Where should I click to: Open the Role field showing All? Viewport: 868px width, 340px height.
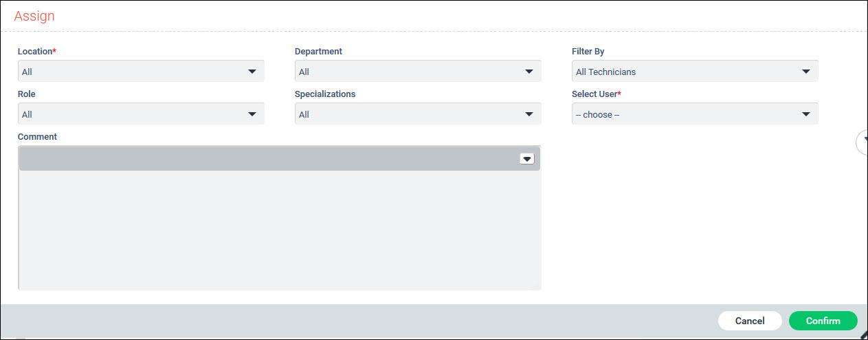coord(131,114)
